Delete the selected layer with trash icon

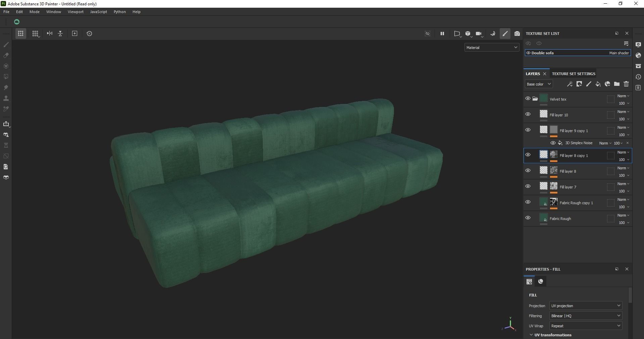(626, 84)
